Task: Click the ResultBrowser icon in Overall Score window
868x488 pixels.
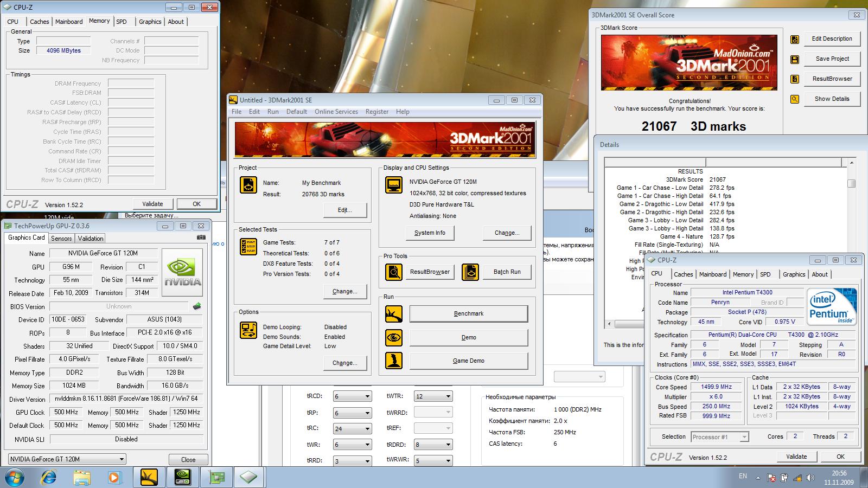Action: (795, 79)
